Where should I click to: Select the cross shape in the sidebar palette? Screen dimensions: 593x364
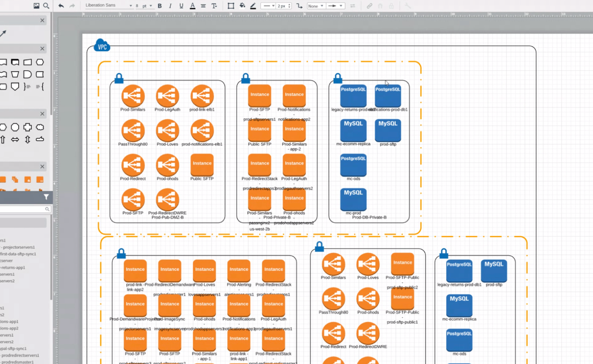pos(27,127)
